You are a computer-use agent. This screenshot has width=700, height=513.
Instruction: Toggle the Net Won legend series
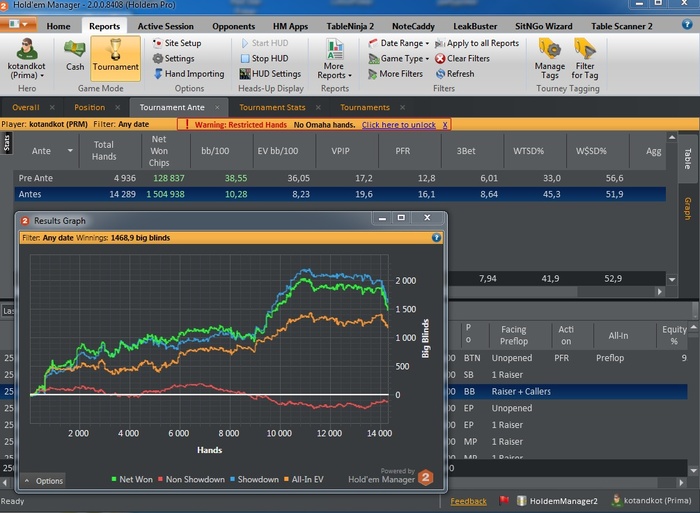point(132,479)
